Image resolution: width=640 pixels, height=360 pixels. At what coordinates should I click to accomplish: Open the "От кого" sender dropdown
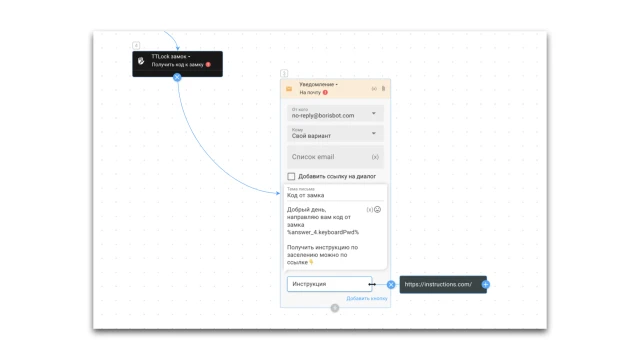[335, 113]
